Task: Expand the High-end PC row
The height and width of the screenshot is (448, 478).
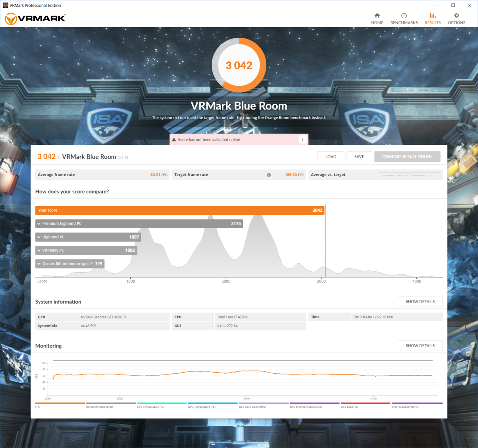Action: (x=88, y=237)
